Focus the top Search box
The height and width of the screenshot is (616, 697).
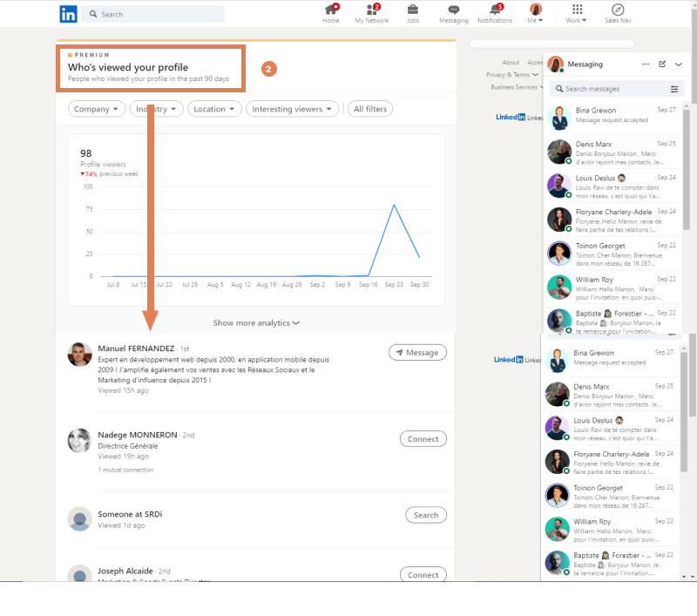153,14
